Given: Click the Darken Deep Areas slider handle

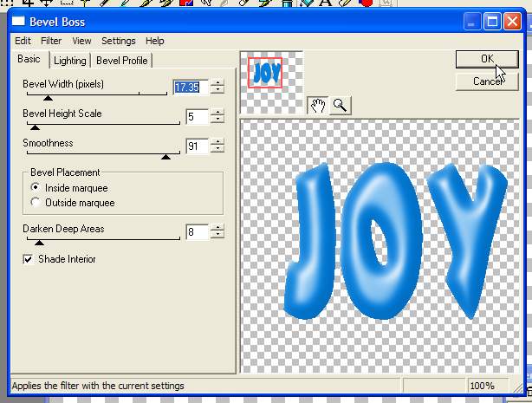Looking at the screenshot, I should coord(39,243).
